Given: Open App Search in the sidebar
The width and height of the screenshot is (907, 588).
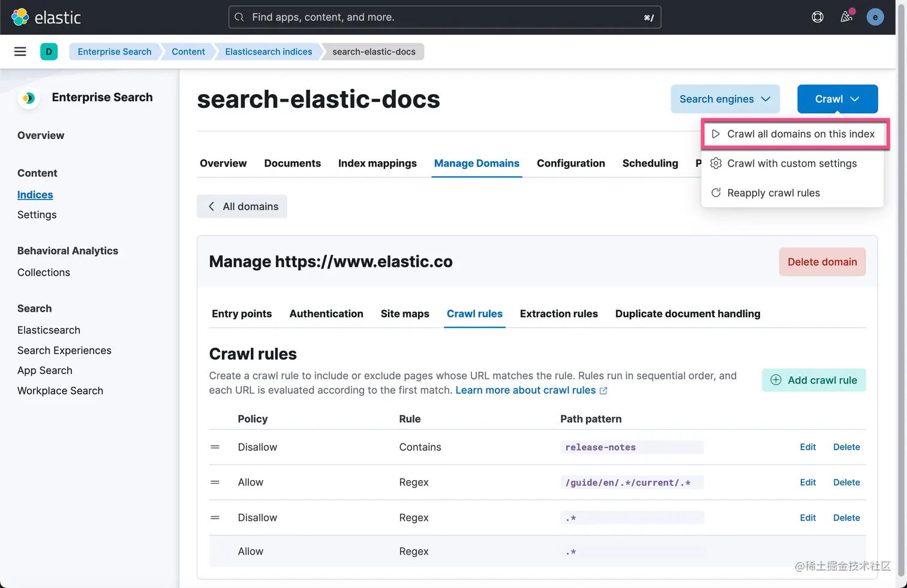Looking at the screenshot, I should tap(45, 370).
